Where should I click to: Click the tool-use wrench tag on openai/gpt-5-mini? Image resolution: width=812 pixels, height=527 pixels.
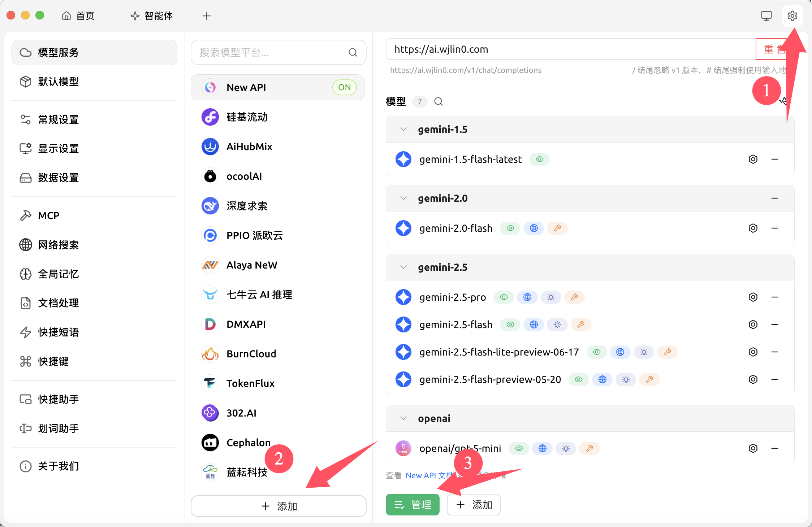[589, 448]
